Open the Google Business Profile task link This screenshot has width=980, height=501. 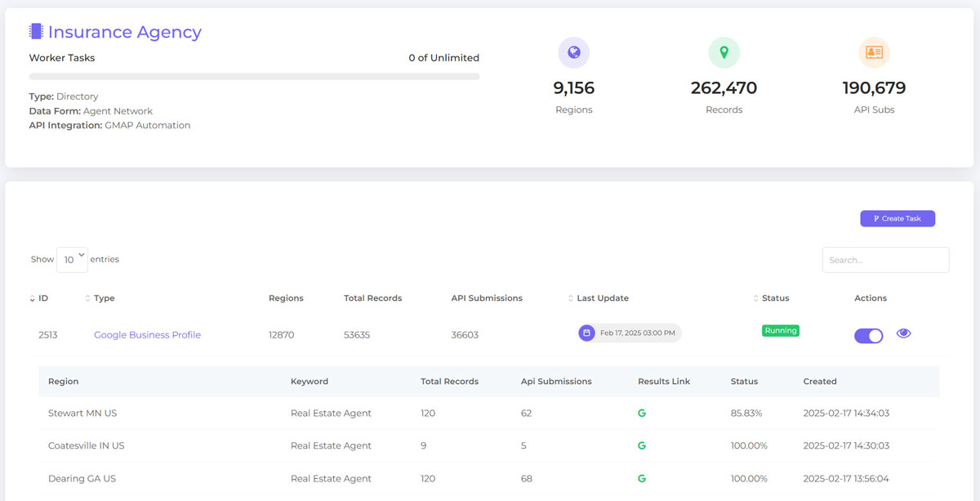(x=147, y=334)
